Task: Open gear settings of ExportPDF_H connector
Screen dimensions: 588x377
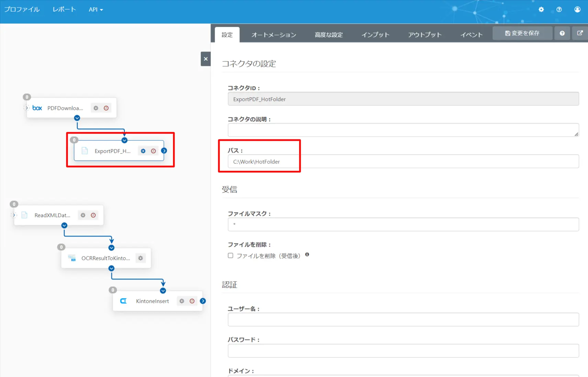Action: pos(143,151)
